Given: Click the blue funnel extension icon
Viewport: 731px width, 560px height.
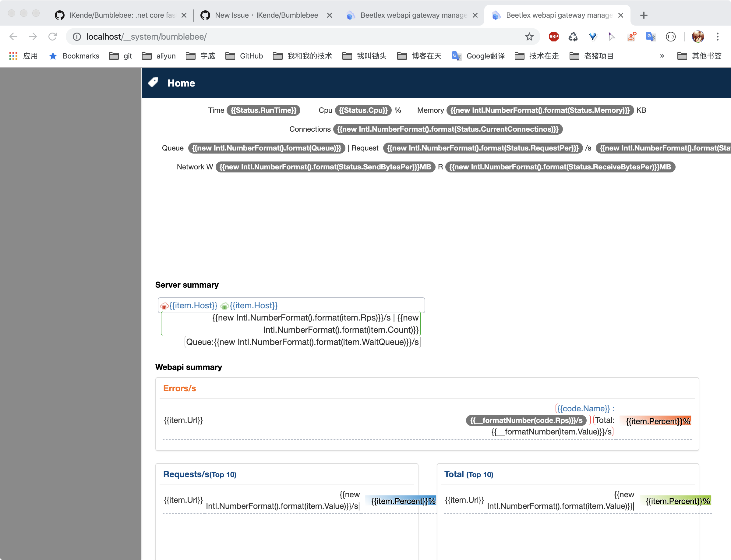Looking at the screenshot, I should (593, 37).
